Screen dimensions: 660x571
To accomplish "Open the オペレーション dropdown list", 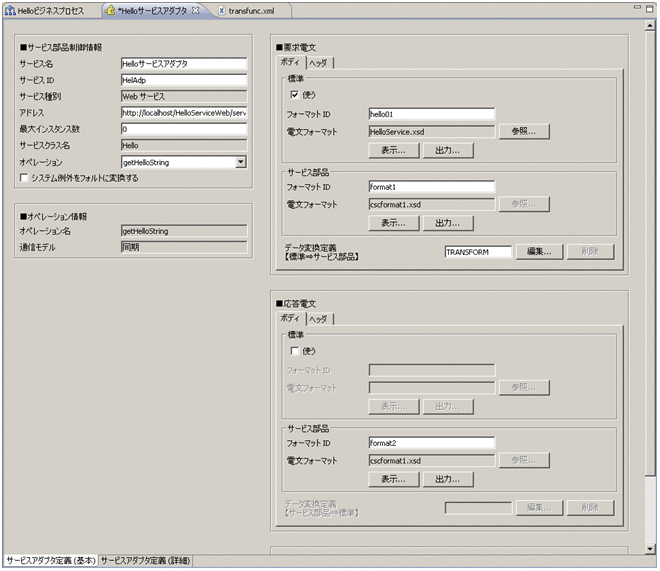I will [241, 162].
